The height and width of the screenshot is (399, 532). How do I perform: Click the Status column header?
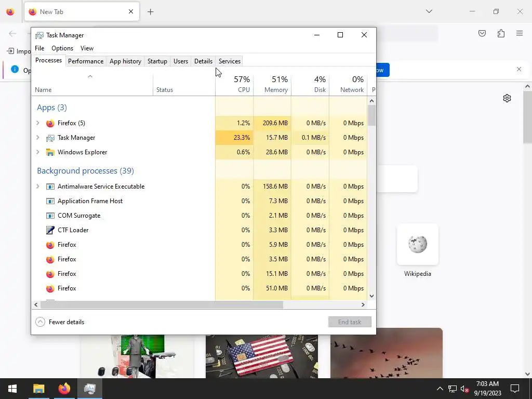(184, 84)
